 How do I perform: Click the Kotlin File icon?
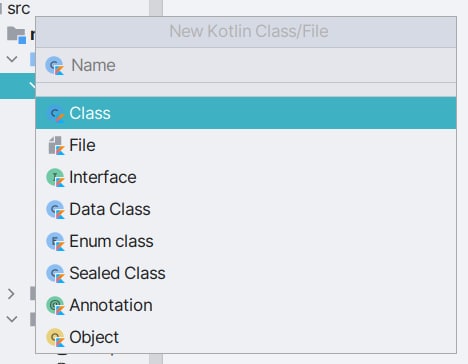[56, 146]
